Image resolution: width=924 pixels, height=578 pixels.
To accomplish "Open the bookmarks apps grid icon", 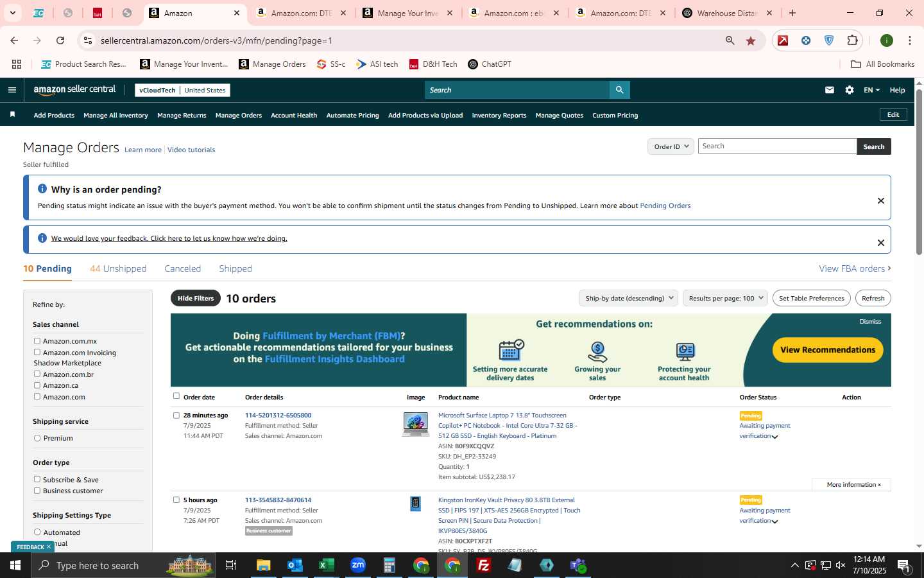I will pos(17,64).
